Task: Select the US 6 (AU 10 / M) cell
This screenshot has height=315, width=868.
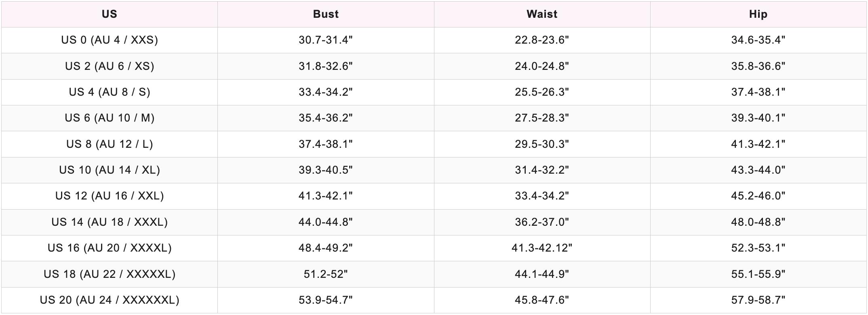Action: click(109, 118)
